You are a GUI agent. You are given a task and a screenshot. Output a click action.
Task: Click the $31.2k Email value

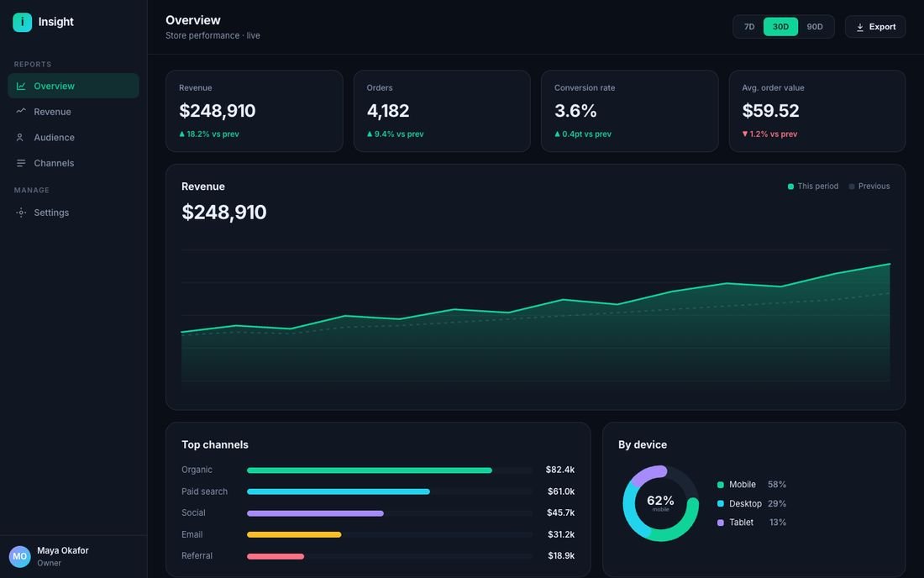[x=561, y=534]
